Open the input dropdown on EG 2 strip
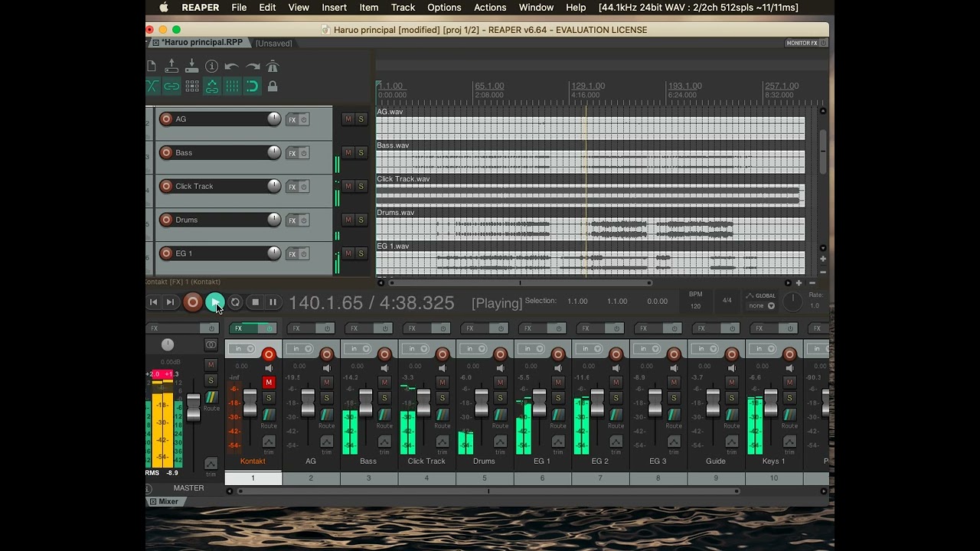The image size is (980, 551). (x=589, y=349)
